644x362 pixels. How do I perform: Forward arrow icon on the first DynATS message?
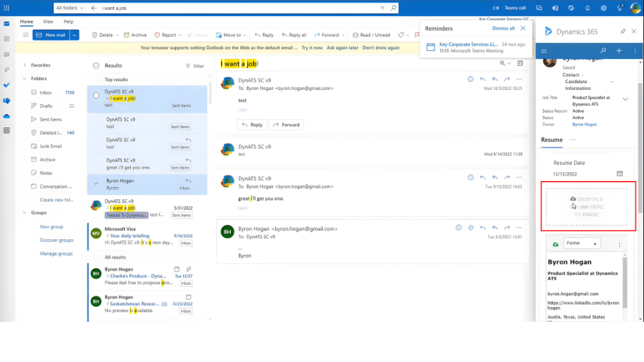click(507, 79)
